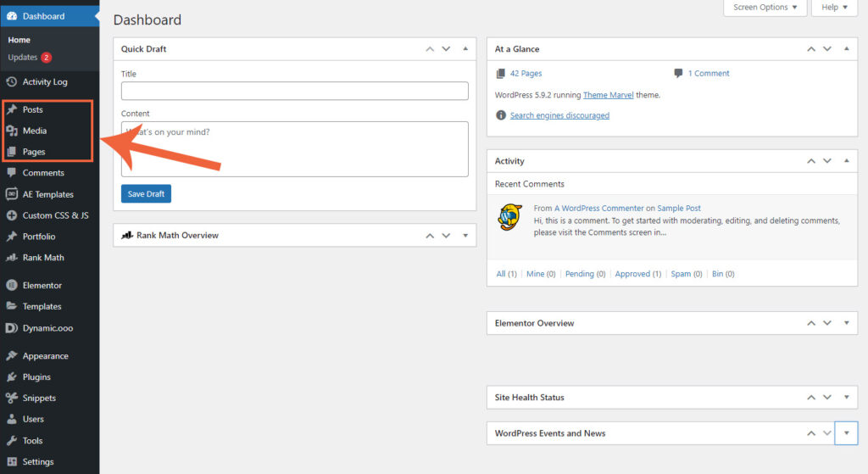Filter comments by Bin (0)
Viewport: 868px width, 474px height.
coord(723,274)
